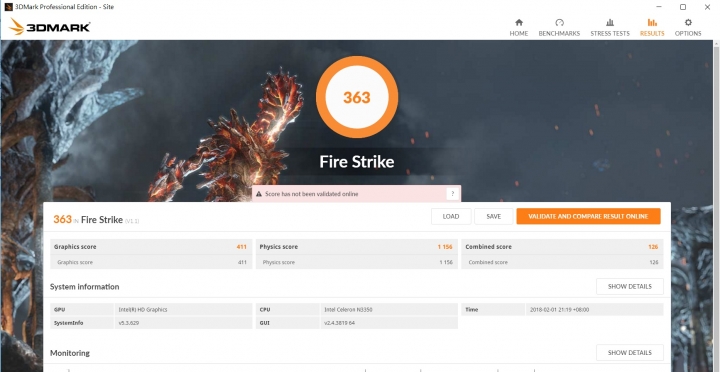Click the SAVE button
Image resolution: width=720 pixels, height=372 pixels.
[x=494, y=216]
